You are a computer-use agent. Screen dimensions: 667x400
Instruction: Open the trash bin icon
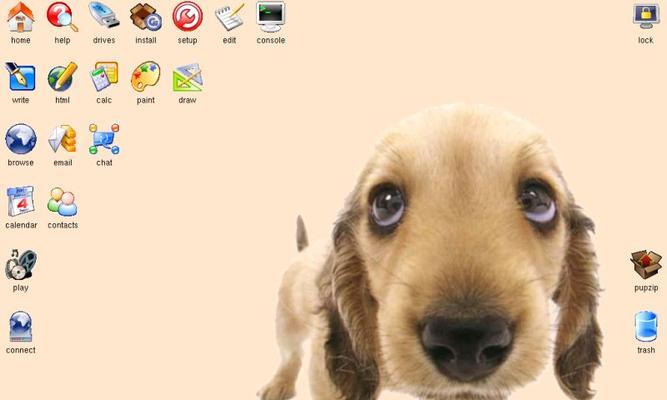pyautogui.click(x=646, y=327)
